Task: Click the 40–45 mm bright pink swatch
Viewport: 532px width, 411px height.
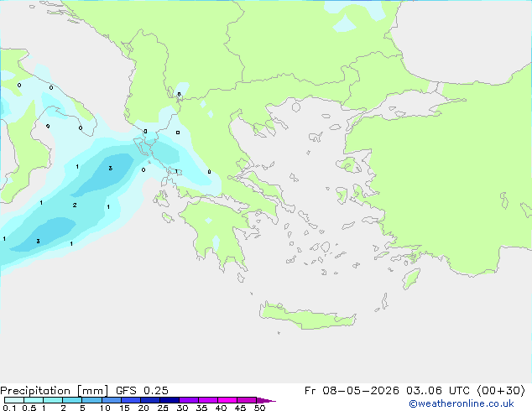Action: pyautogui.click(x=227, y=400)
